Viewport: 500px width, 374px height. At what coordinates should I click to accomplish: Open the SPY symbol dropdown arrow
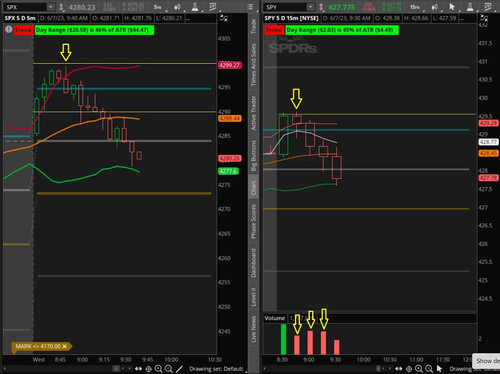[310, 7]
